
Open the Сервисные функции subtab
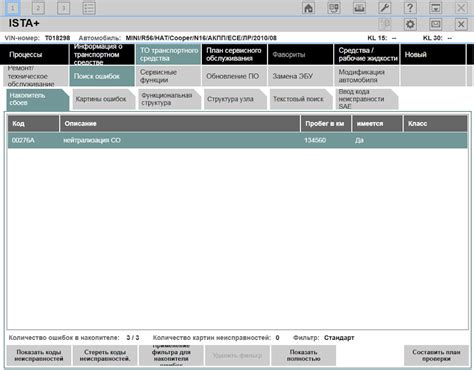(x=168, y=76)
